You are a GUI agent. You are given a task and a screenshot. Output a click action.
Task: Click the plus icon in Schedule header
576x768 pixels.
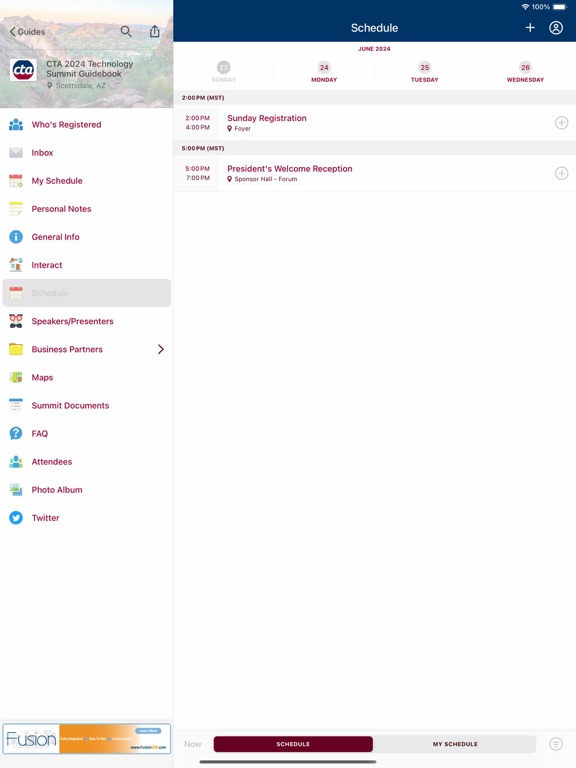click(x=530, y=28)
